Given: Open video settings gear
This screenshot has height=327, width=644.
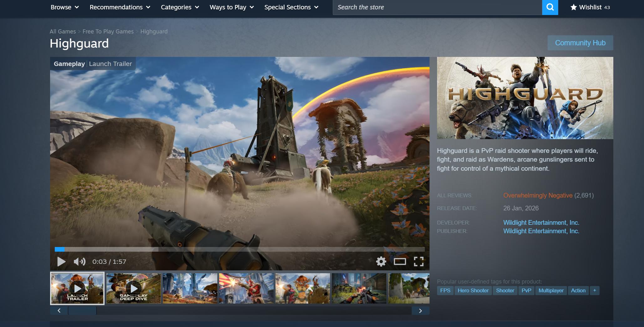Looking at the screenshot, I should coord(381,262).
